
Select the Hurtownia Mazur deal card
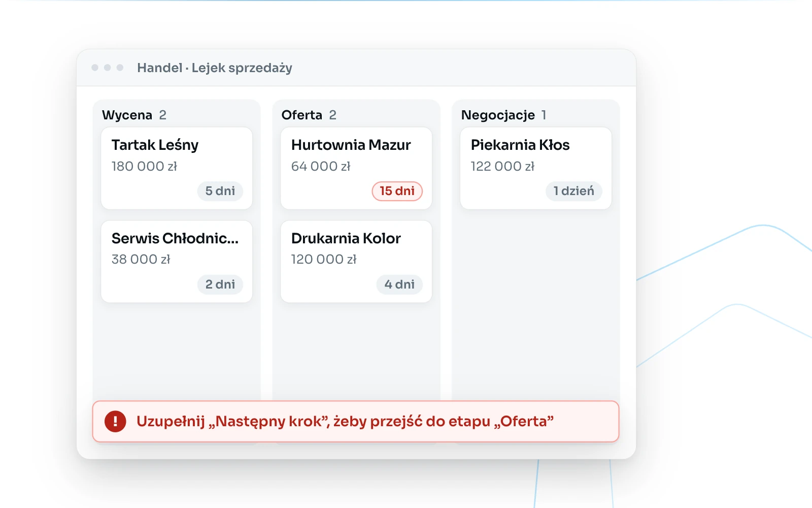click(356, 168)
